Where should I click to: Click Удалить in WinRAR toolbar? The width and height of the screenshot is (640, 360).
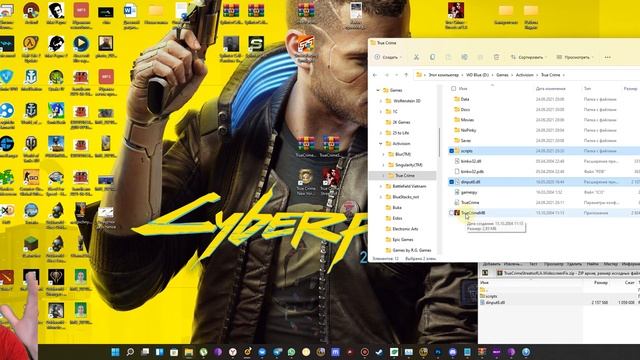click(x=574, y=264)
